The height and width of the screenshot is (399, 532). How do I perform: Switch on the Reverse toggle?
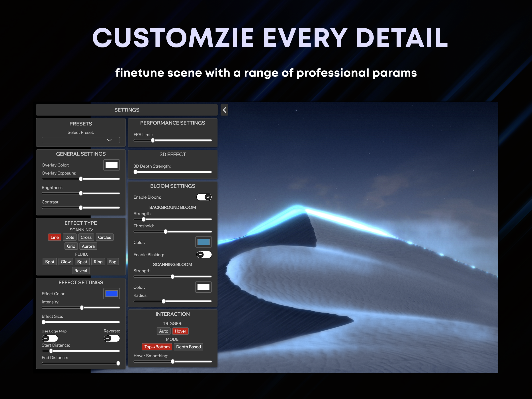coord(112,338)
